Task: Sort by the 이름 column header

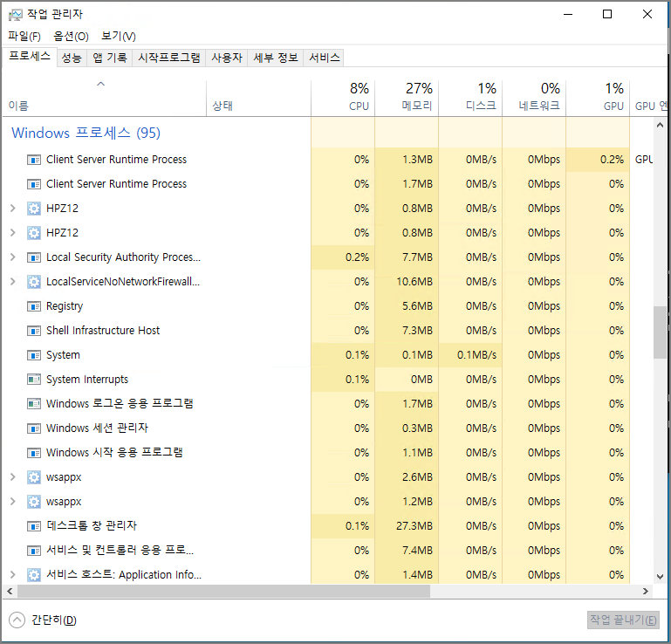Action: (104, 99)
